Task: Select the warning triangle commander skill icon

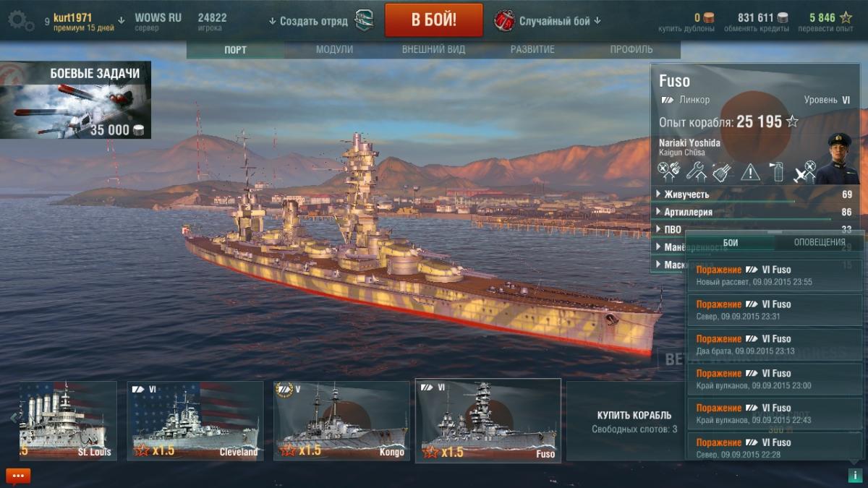Action: pos(750,171)
